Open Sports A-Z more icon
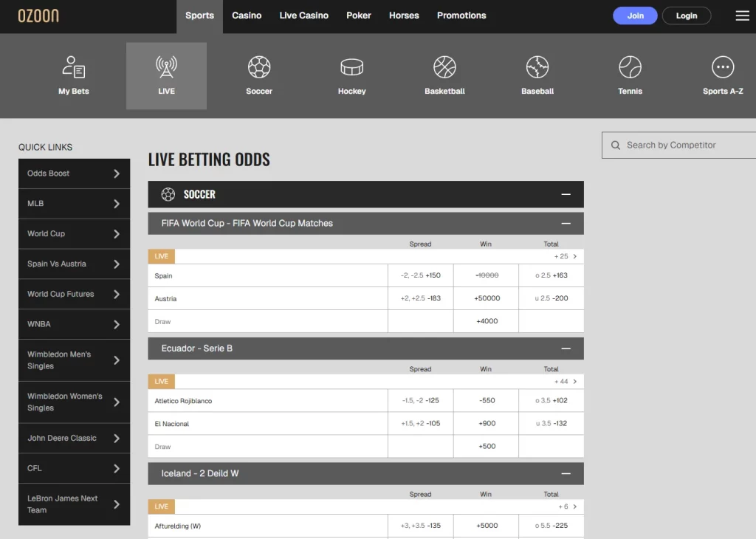 click(723, 67)
